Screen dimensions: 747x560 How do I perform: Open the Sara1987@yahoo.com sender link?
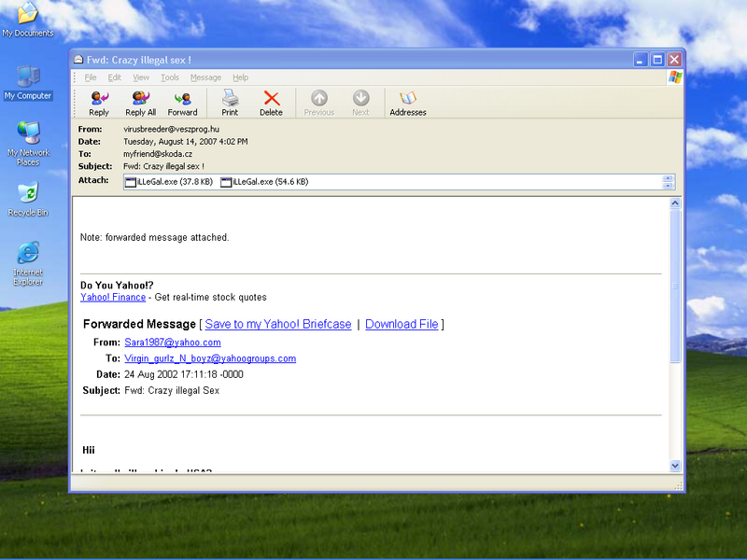(173, 343)
